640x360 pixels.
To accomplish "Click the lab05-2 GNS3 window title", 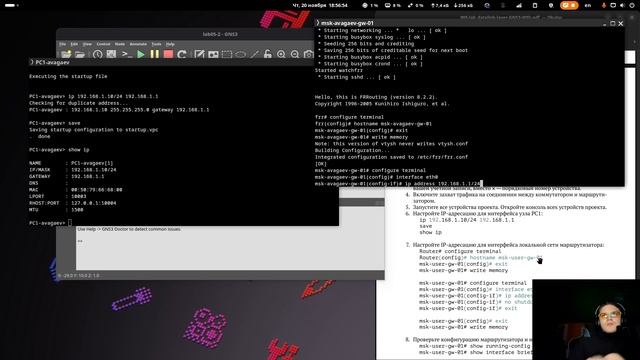I will 220,34.
